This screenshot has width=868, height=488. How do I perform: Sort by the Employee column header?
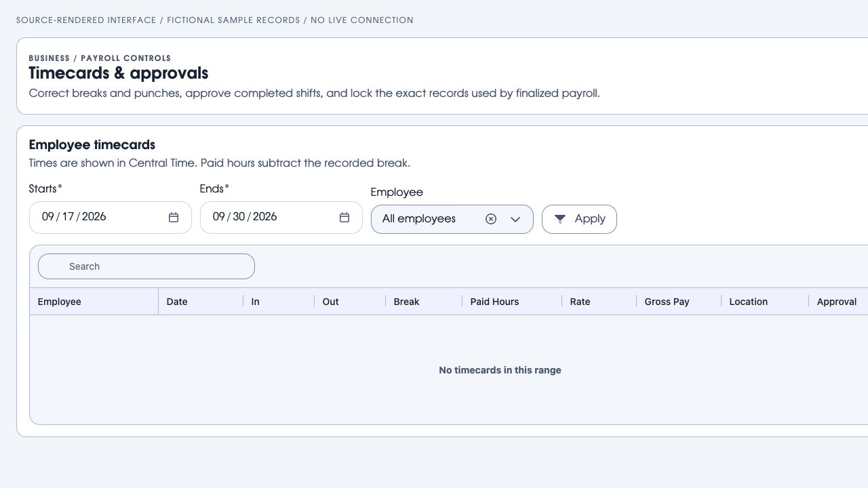(x=94, y=302)
